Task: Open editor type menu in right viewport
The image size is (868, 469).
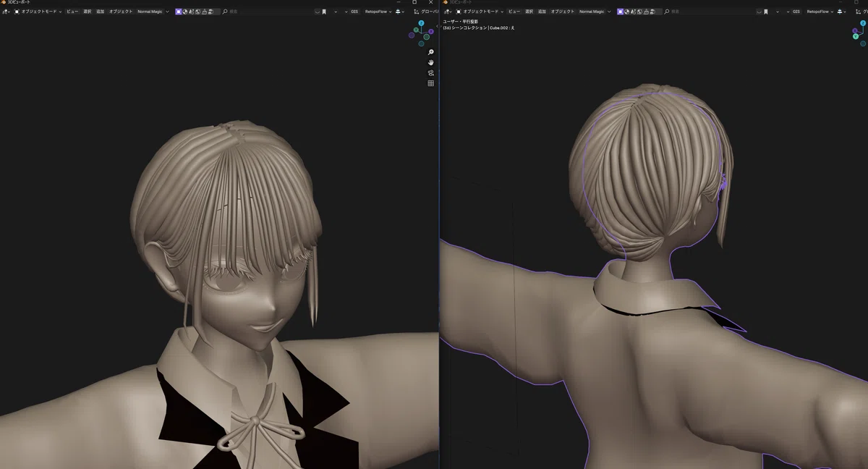Action: tap(448, 12)
